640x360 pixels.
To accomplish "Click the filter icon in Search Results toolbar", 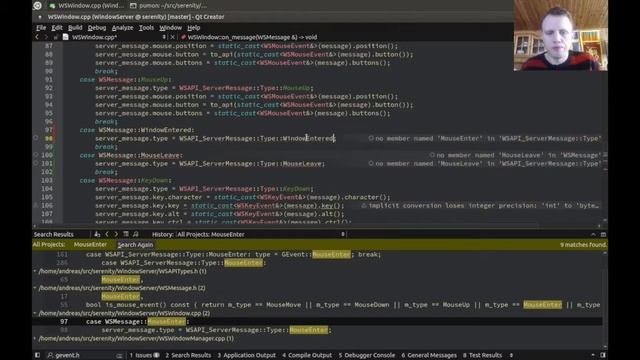I will click(x=136, y=234).
